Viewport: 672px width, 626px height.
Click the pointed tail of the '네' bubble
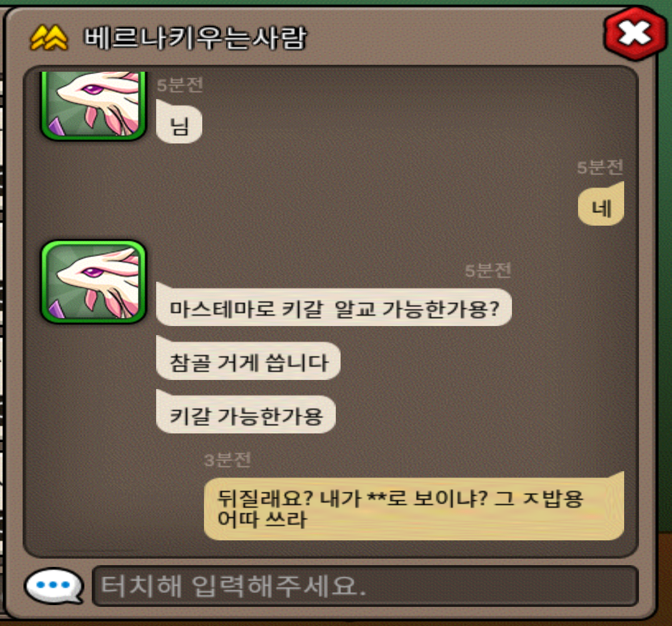tap(618, 187)
